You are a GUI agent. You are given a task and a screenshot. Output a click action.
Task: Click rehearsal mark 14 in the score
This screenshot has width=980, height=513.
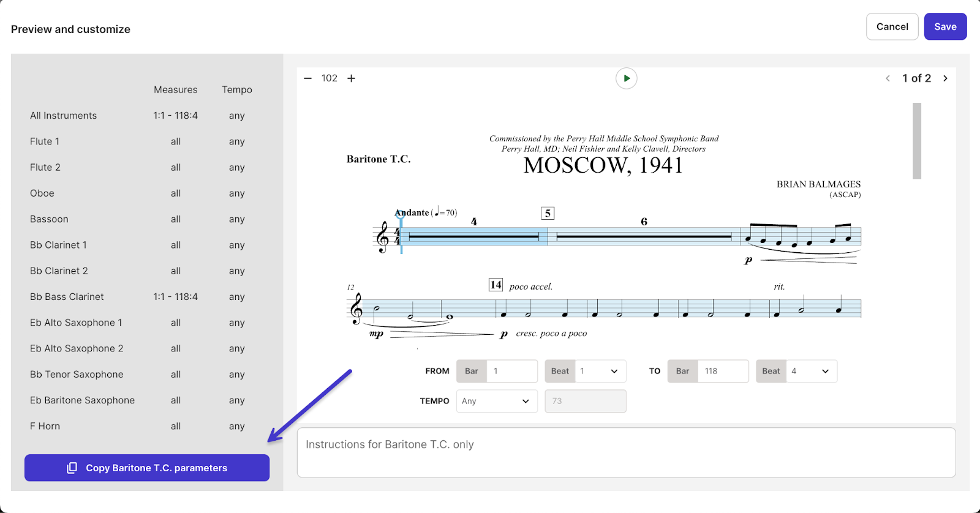coord(496,285)
